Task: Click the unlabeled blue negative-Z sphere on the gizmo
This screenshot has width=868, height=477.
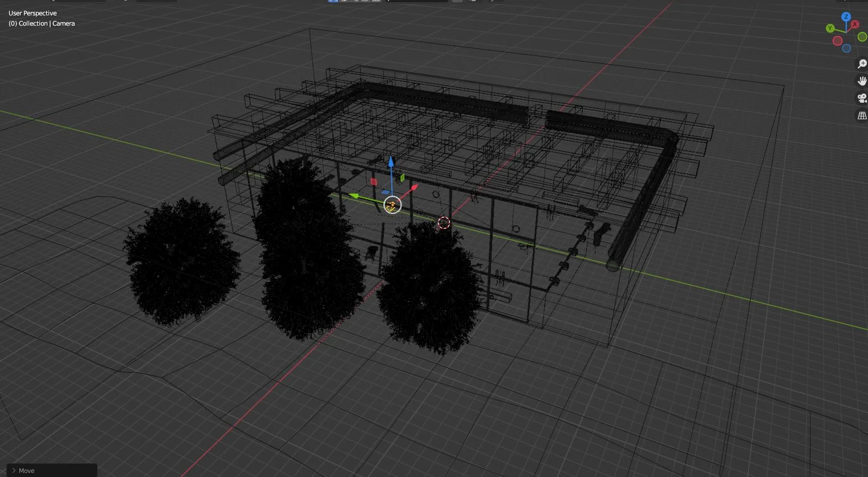Action: coord(846,48)
